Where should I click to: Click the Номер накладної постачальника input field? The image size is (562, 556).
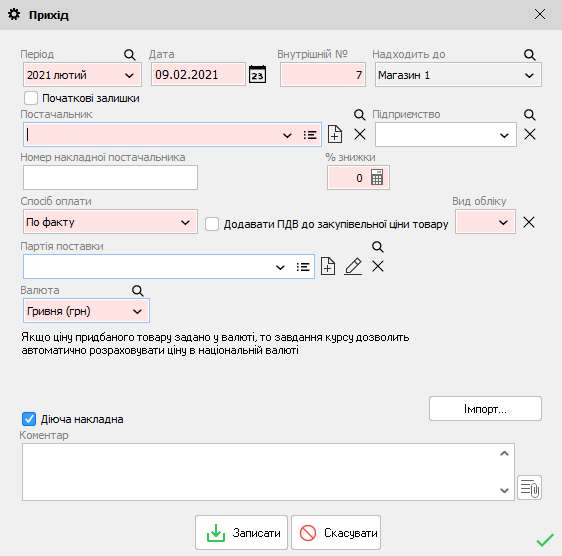pos(110,177)
